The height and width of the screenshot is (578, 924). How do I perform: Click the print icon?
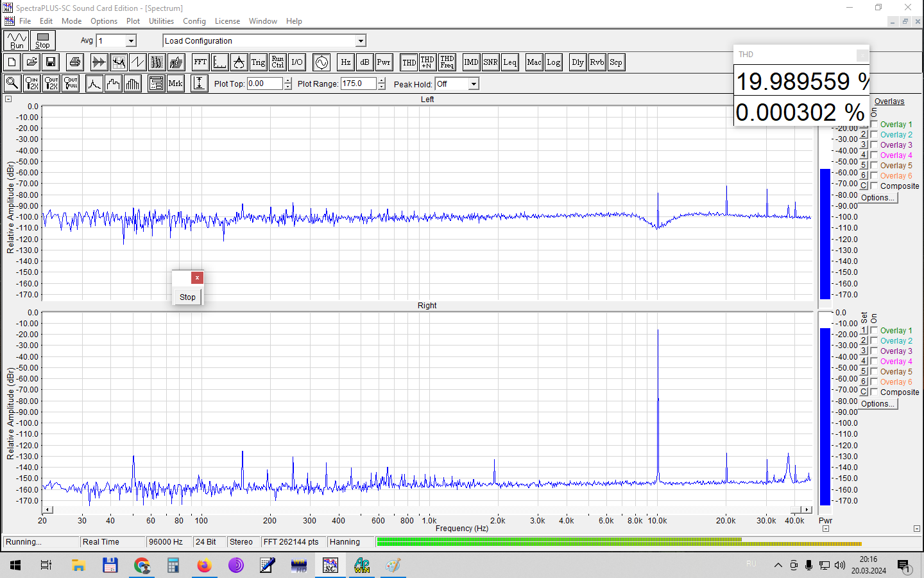click(x=75, y=62)
